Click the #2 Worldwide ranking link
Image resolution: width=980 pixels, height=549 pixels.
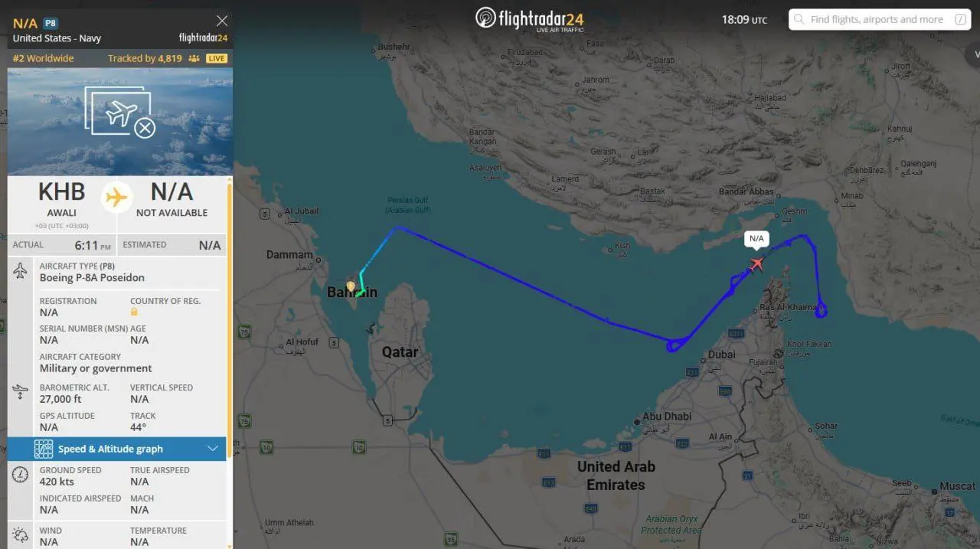(x=44, y=58)
